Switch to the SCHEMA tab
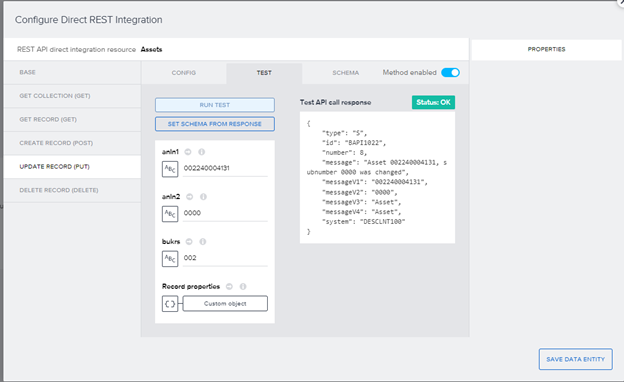The width and height of the screenshot is (624, 382). tap(345, 73)
